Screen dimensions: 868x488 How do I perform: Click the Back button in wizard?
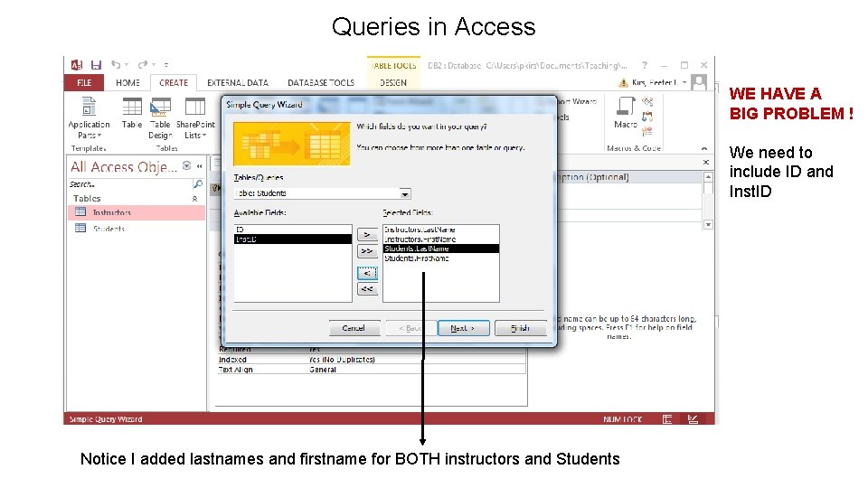point(410,328)
